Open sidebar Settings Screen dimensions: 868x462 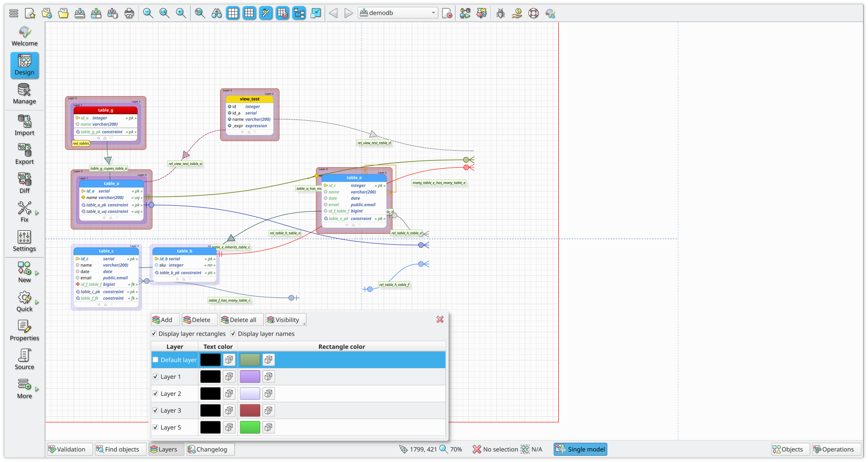pyautogui.click(x=25, y=242)
